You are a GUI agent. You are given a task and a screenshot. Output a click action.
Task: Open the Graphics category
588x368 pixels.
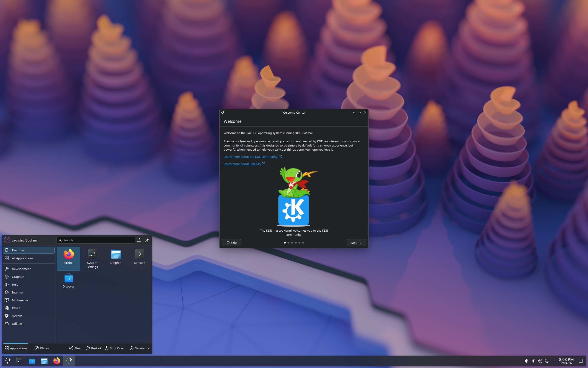pos(29,277)
